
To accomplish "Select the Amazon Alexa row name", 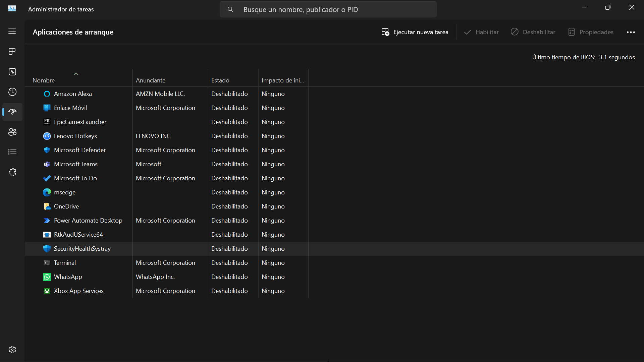I will [73, 94].
